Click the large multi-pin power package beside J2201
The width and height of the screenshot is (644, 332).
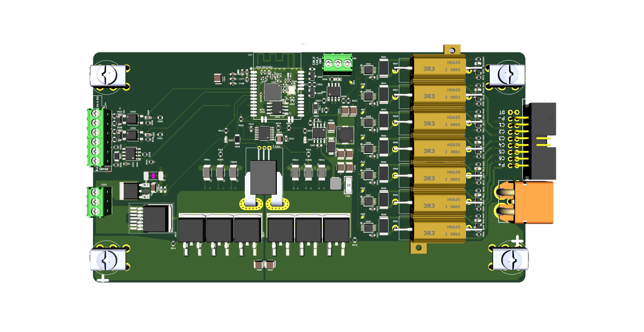click(x=151, y=218)
